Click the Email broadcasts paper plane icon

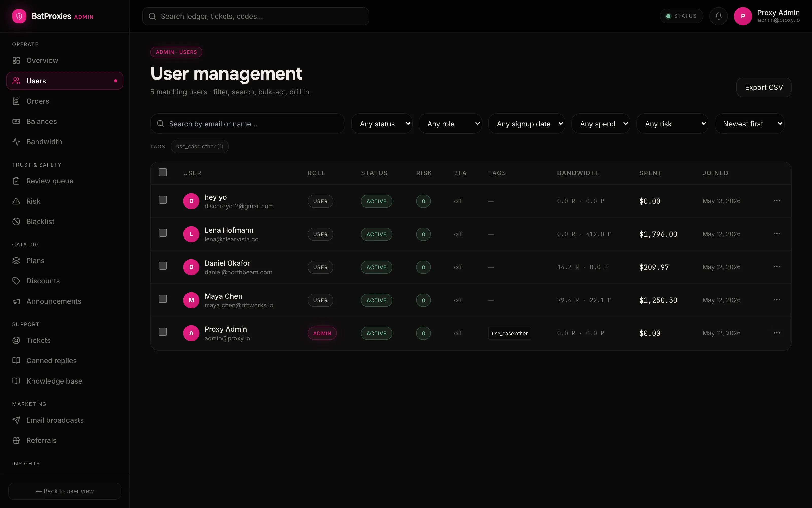[x=16, y=420]
